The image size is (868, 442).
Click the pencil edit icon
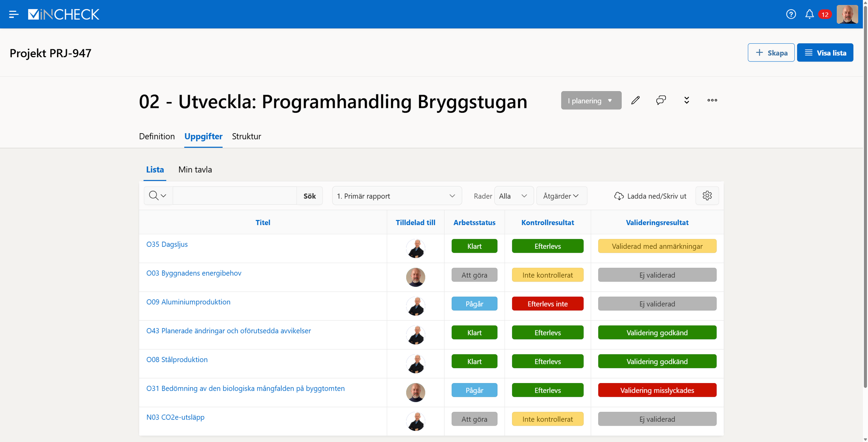635,100
